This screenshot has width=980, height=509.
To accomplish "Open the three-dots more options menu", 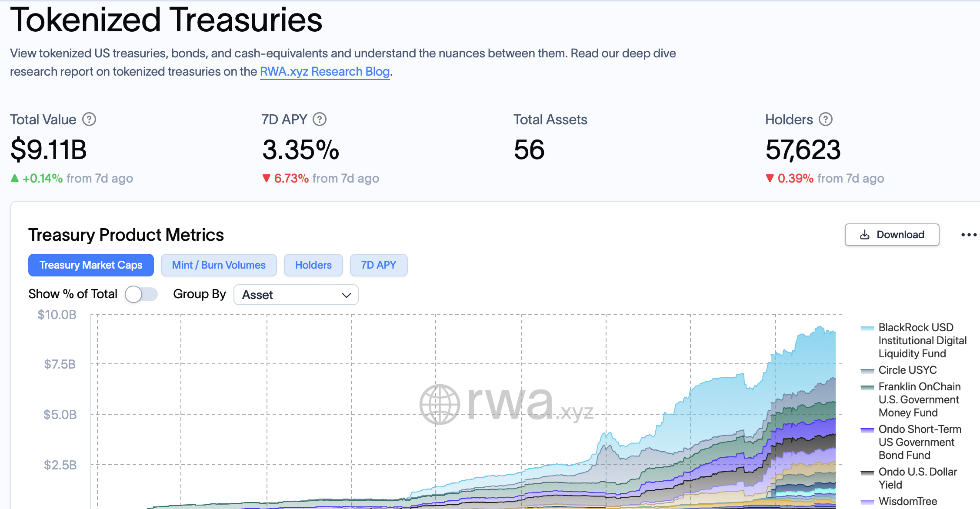I will click(968, 235).
